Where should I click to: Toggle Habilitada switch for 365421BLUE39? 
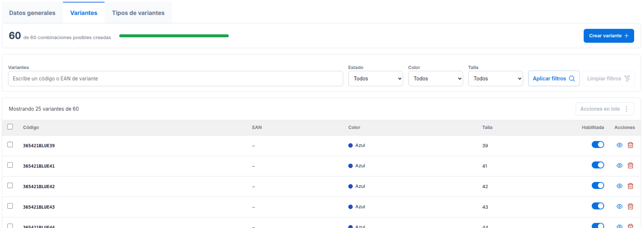point(598,145)
